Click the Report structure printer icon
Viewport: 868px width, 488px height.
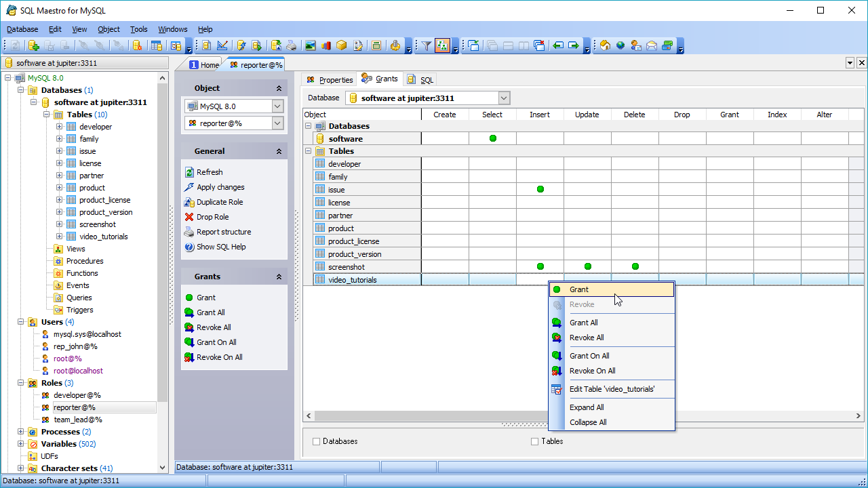coord(190,232)
